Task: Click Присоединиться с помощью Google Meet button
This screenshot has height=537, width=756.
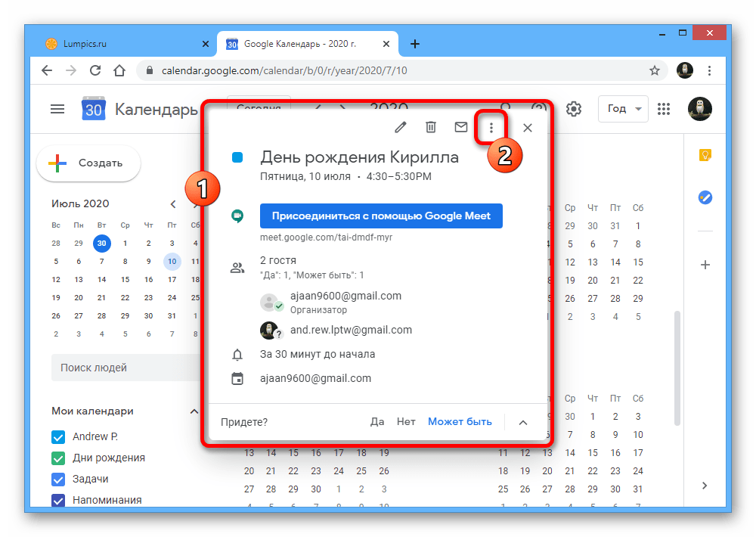Action: pyautogui.click(x=381, y=216)
